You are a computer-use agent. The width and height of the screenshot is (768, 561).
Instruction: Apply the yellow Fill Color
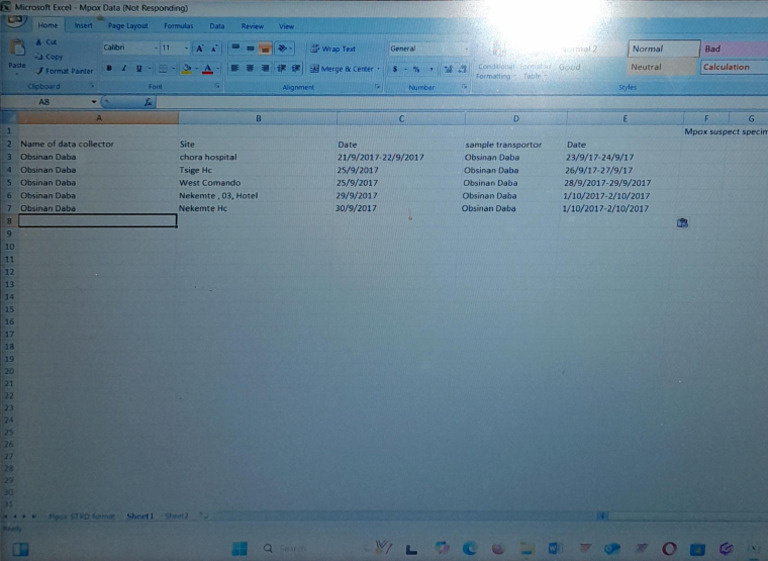tap(186, 69)
